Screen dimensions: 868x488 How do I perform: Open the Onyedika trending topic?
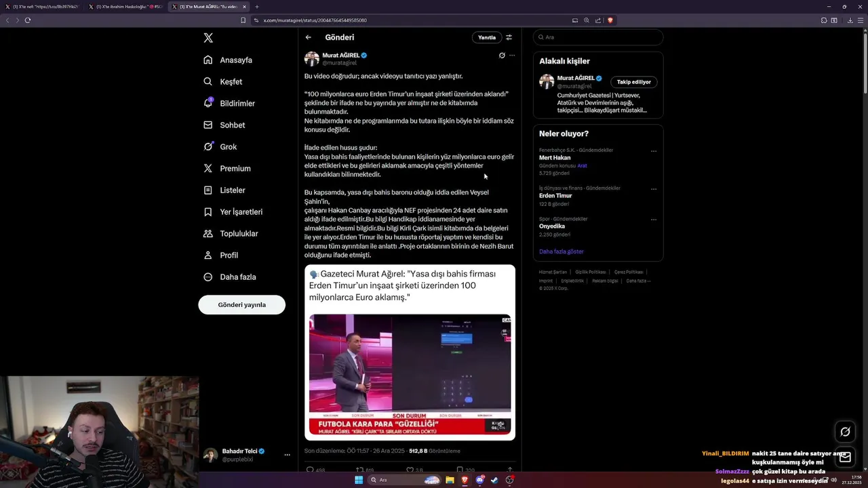coord(552,226)
